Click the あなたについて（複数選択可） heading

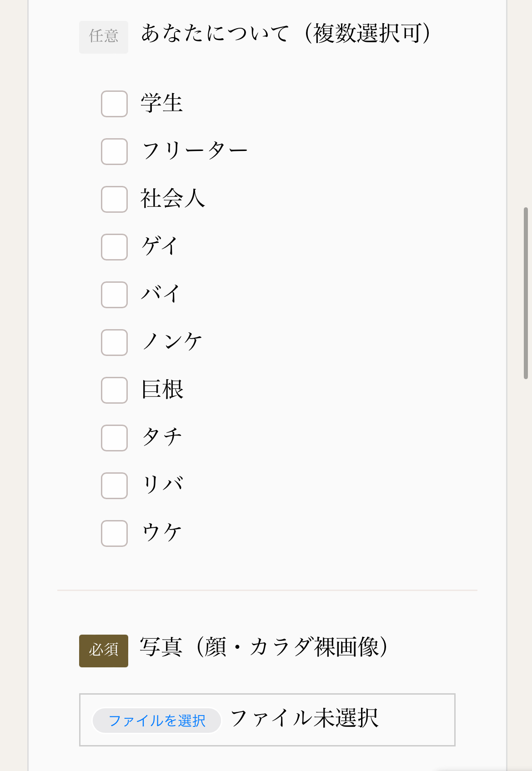coord(286,34)
